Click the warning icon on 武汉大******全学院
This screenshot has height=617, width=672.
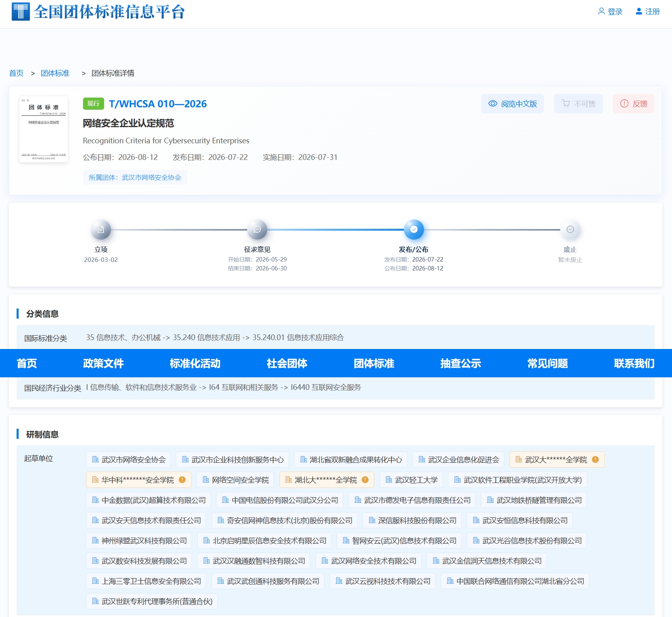pos(595,460)
